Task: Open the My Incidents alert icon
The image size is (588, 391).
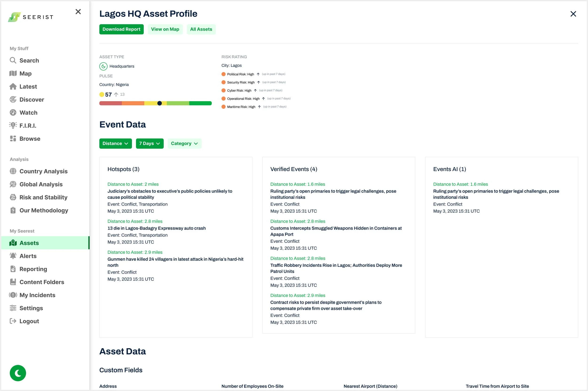Action: [13, 295]
